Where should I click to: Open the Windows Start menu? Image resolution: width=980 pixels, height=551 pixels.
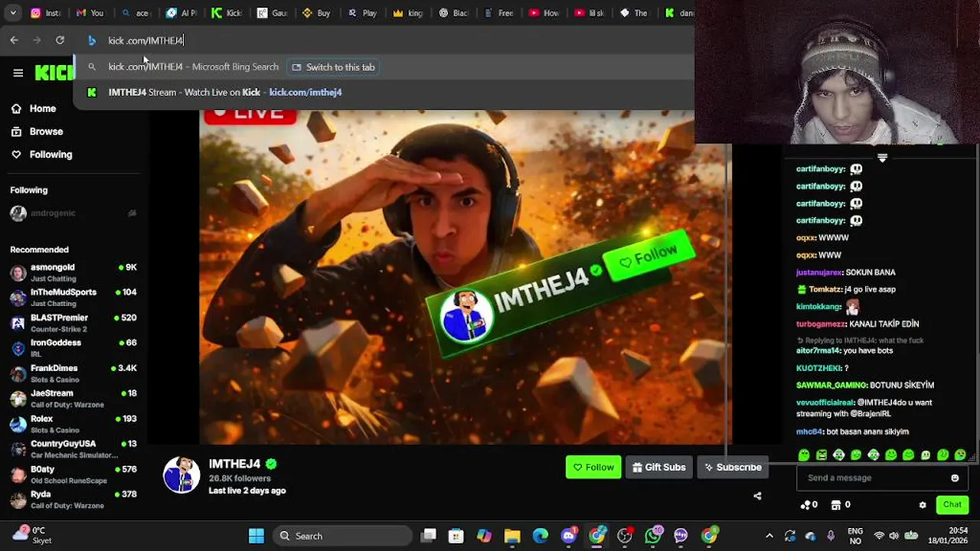pyautogui.click(x=256, y=536)
